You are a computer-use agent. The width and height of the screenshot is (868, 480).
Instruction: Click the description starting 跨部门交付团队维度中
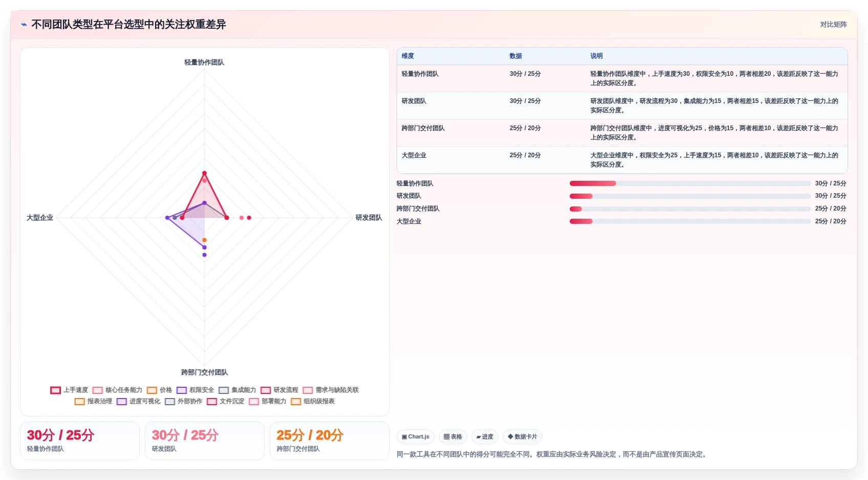[714, 133]
